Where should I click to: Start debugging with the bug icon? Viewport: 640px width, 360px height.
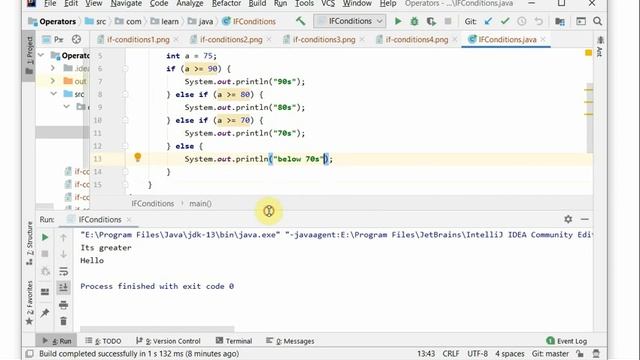[414, 21]
